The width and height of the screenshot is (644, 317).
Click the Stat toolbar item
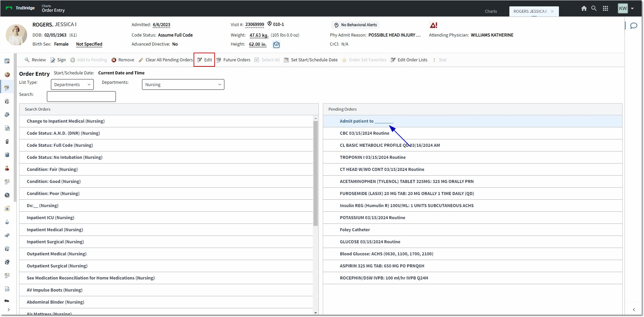pyautogui.click(x=440, y=60)
